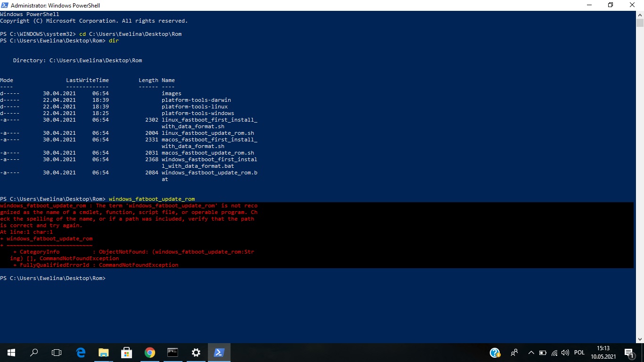This screenshot has height=362, width=644.
Task: Click 'platform-tools-darwin' in the listing
Action: coord(196,100)
